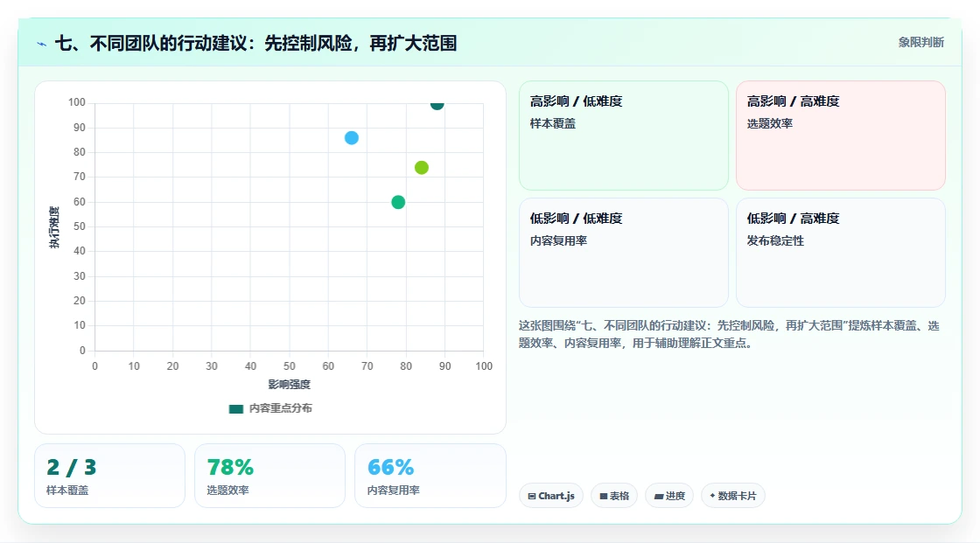Open the 高影响 / 高难度 quadrant card
980x543 pixels.
[x=841, y=136]
